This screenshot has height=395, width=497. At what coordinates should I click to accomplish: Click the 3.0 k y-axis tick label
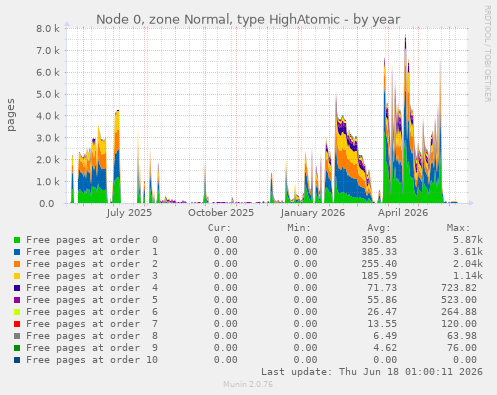pyautogui.click(x=48, y=138)
